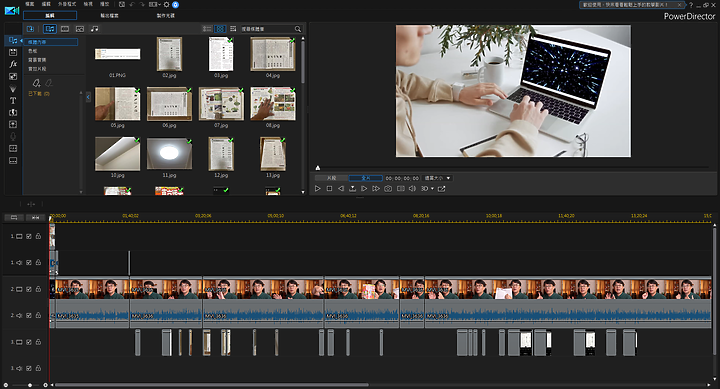Open the Title Room (T) icon
720x389 pixels.
(13, 101)
